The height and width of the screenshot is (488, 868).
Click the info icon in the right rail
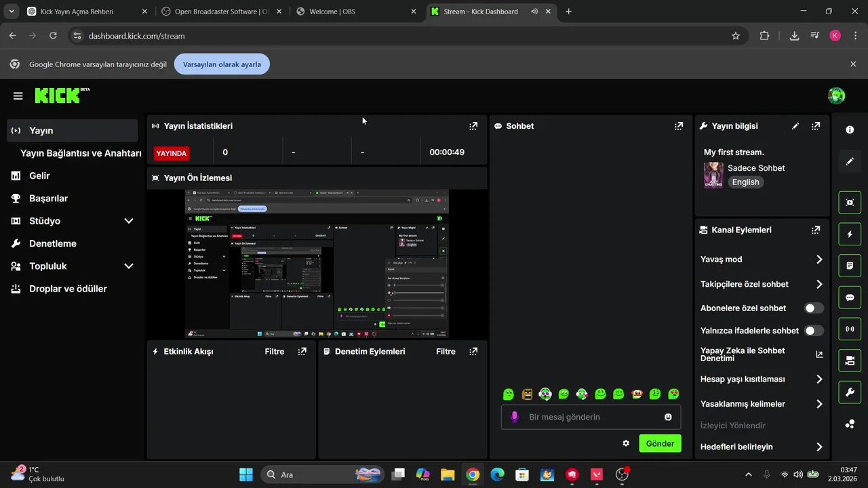click(850, 129)
